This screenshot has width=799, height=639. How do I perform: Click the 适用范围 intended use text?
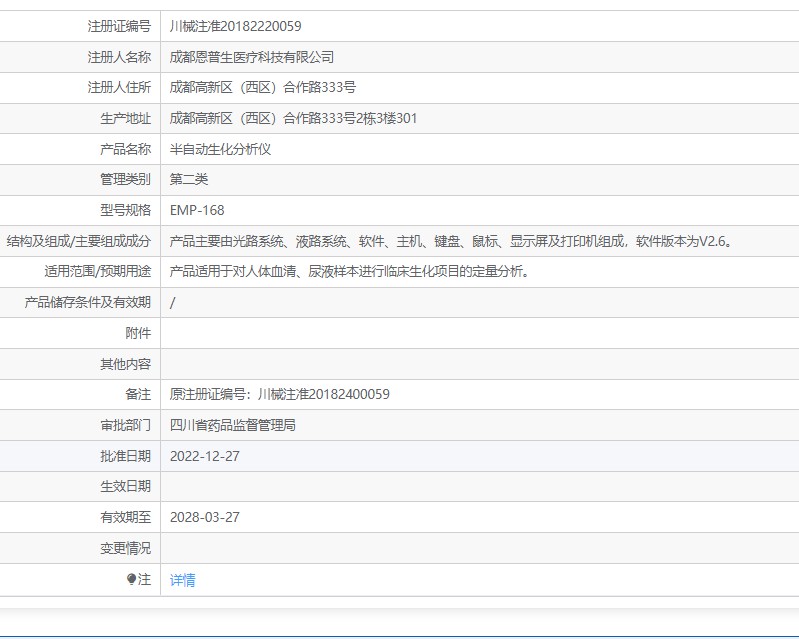point(350,272)
